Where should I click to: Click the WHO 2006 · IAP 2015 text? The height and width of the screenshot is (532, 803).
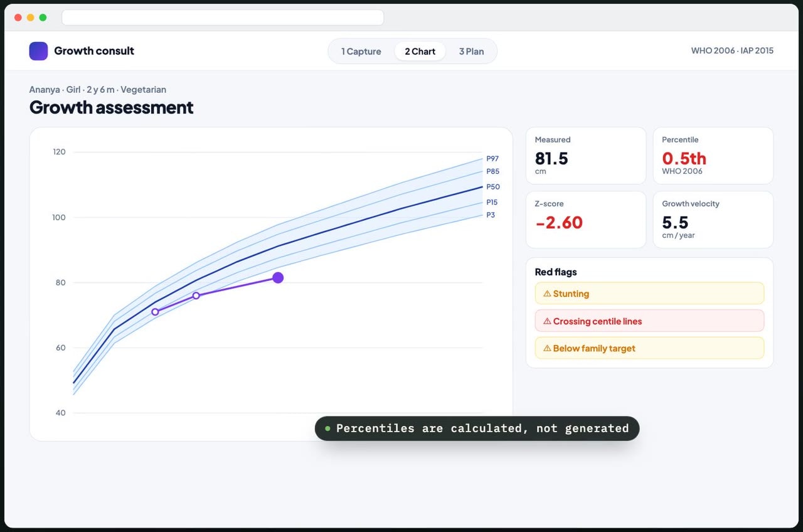point(732,51)
